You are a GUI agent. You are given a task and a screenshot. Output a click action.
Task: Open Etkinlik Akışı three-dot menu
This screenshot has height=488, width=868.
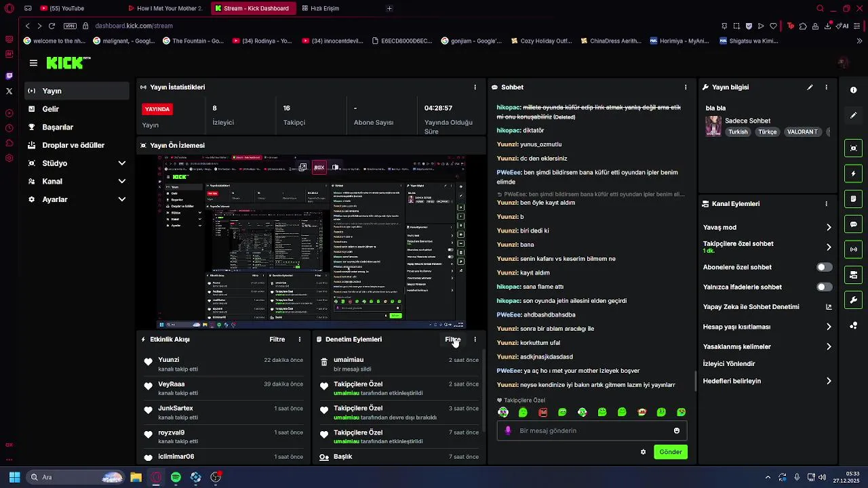click(x=300, y=340)
